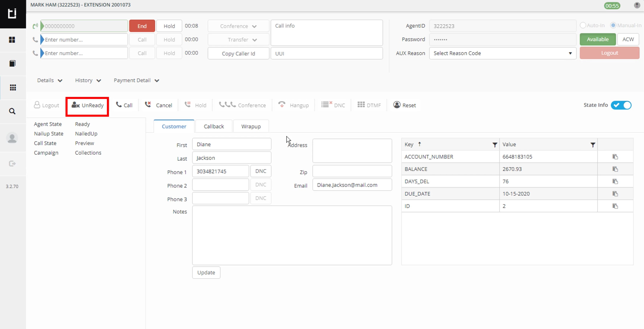This screenshot has width=644, height=329.
Task: Toggle the State Info switch
Action: (621, 105)
